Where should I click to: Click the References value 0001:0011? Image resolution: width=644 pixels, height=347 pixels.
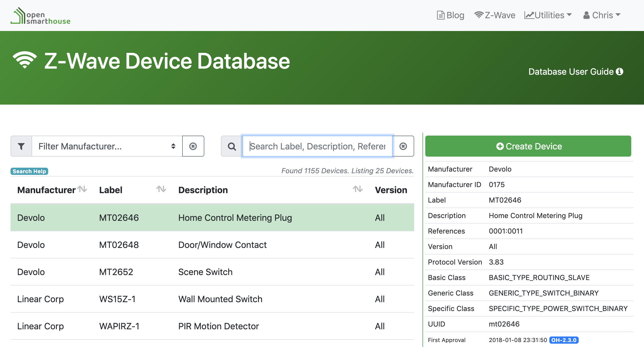[x=506, y=231]
